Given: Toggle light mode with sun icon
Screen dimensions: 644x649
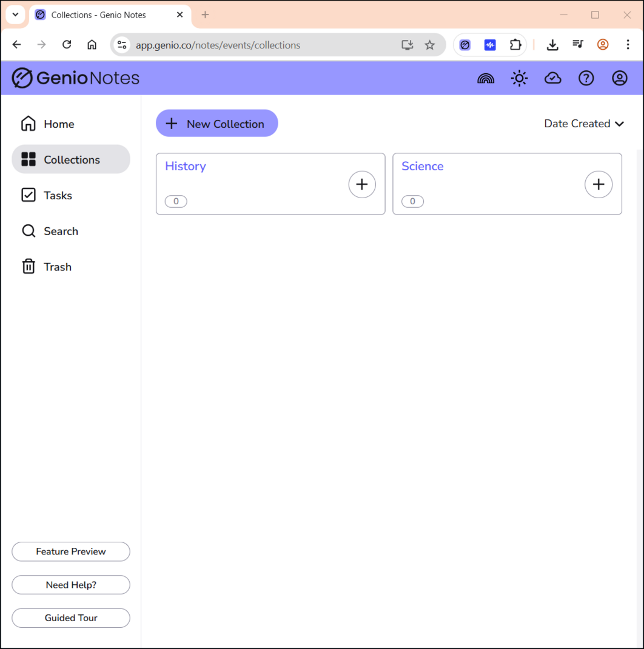Looking at the screenshot, I should tap(519, 78).
